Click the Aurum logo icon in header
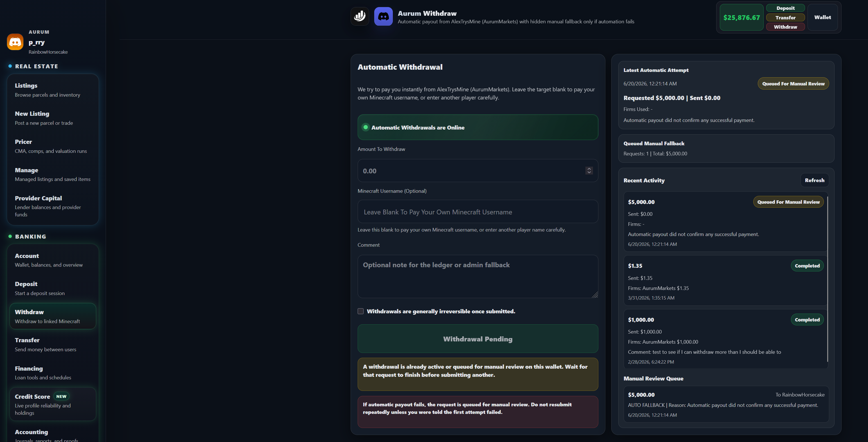868x442 pixels. point(360,16)
